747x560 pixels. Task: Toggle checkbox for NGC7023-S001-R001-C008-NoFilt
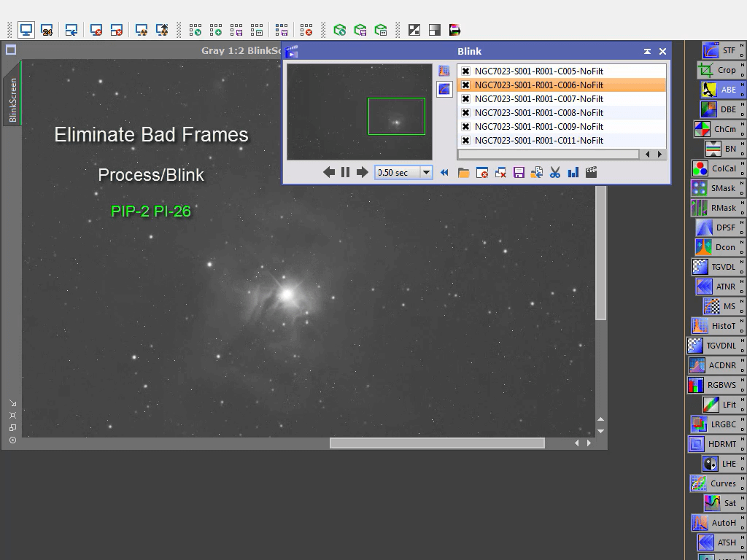point(465,113)
